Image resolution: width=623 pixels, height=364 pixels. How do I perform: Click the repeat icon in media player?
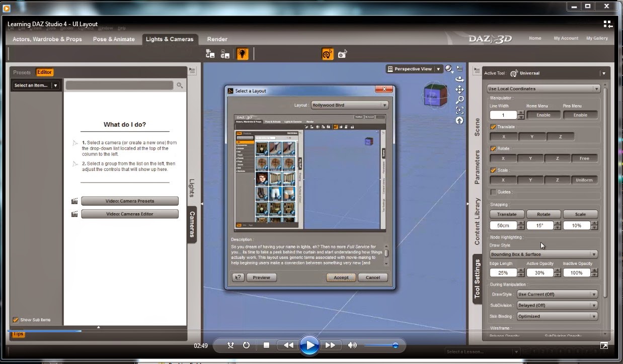pyautogui.click(x=246, y=345)
